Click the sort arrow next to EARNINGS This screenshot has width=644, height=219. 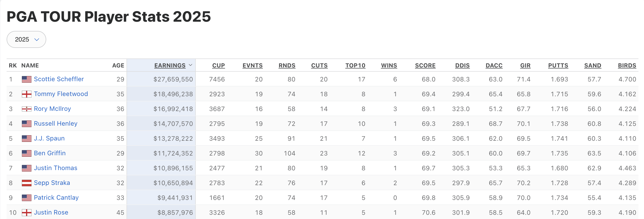(x=190, y=65)
